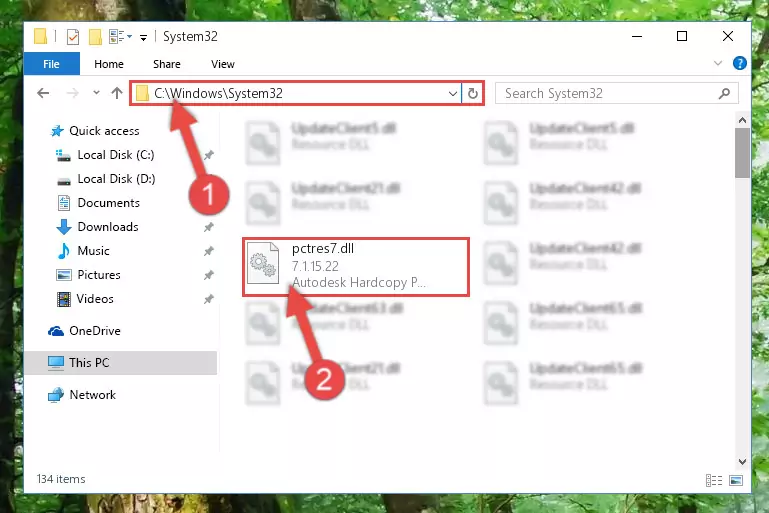This screenshot has width=769, height=513.
Task: Open the Customize Quick Access Toolbar dropdown
Action: (x=143, y=37)
